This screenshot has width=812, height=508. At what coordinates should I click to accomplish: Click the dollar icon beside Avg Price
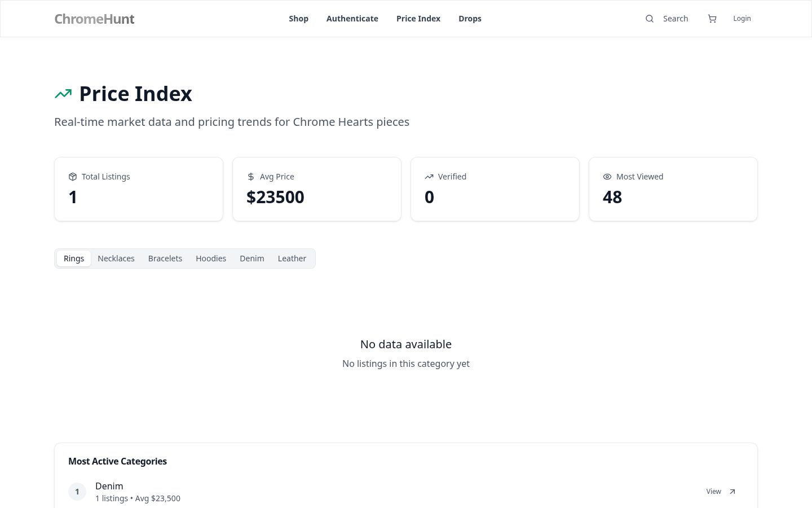[251, 177]
